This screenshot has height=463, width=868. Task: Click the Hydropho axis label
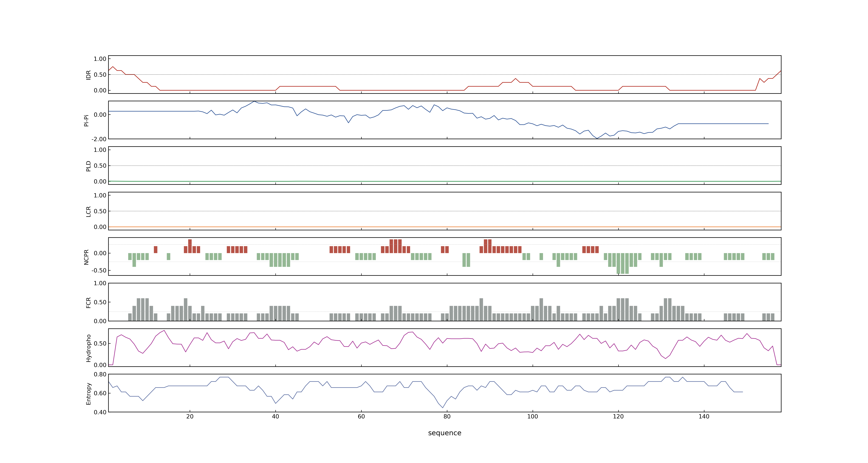(x=89, y=348)
